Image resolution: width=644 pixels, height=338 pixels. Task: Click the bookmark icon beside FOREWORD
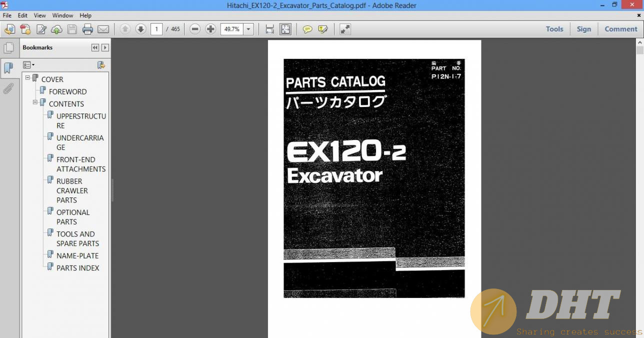pyautogui.click(x=43, y=90)
